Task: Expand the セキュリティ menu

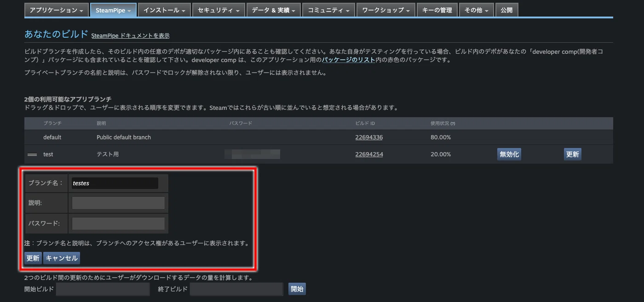Action: (x=218, y=10)
